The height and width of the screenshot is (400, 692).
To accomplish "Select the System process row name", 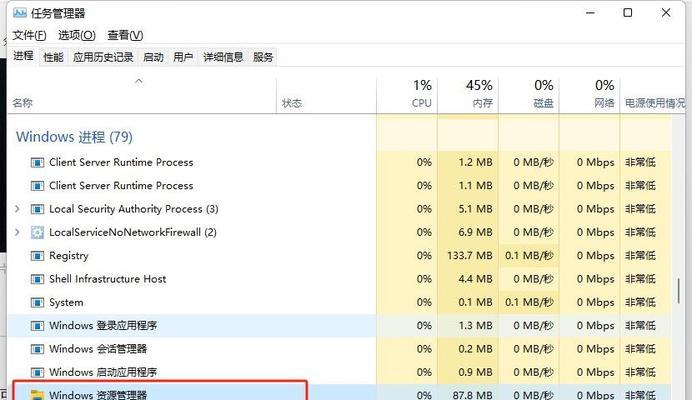I will point(66,302).
